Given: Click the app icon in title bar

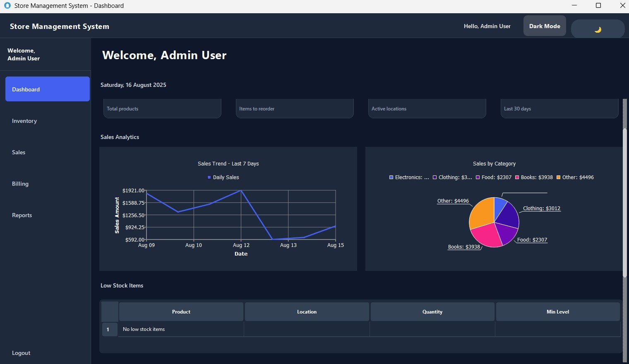Looking at the screenshot, I should coord(7,6).
